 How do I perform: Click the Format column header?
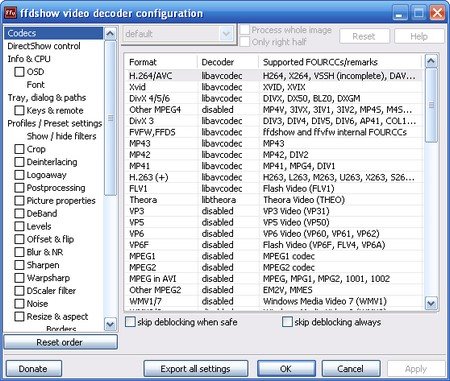pyautogui.click(x=162, y=62)
